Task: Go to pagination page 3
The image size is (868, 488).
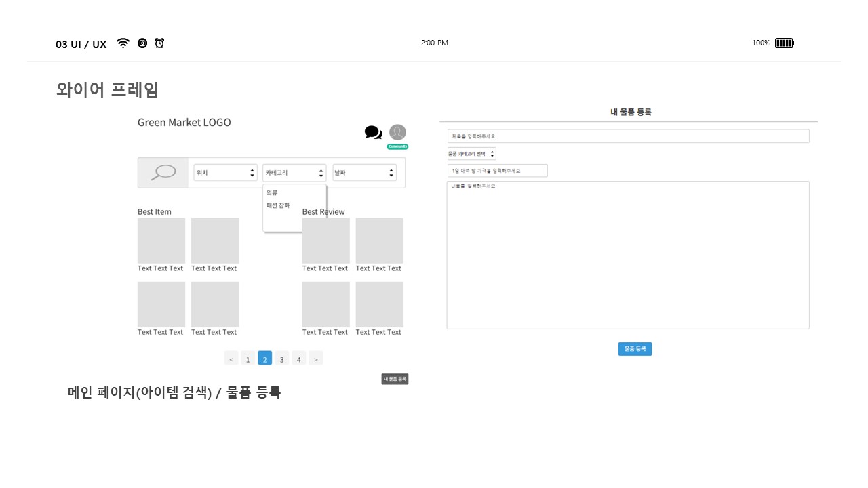Action: 281,358
